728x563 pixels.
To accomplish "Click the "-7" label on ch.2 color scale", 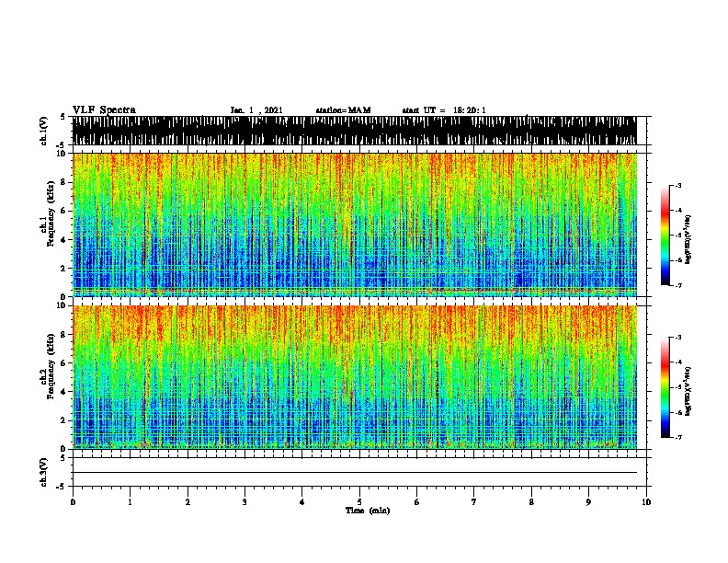I will (x=678, y=437).
